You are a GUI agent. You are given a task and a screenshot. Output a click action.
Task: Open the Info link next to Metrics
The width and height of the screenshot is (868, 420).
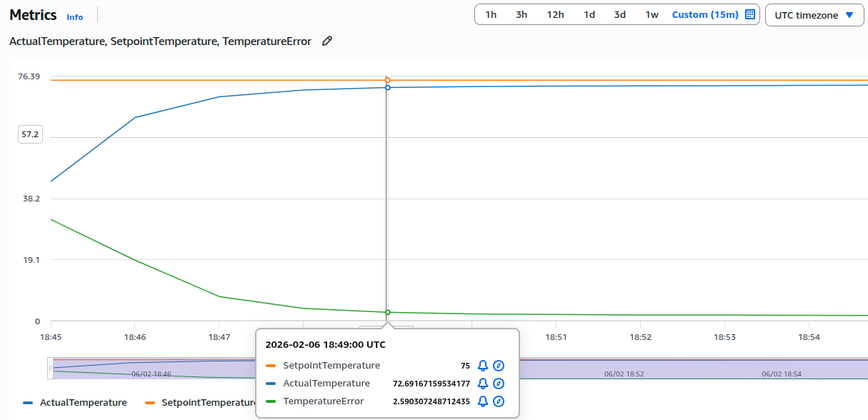(x=74, y=16)
